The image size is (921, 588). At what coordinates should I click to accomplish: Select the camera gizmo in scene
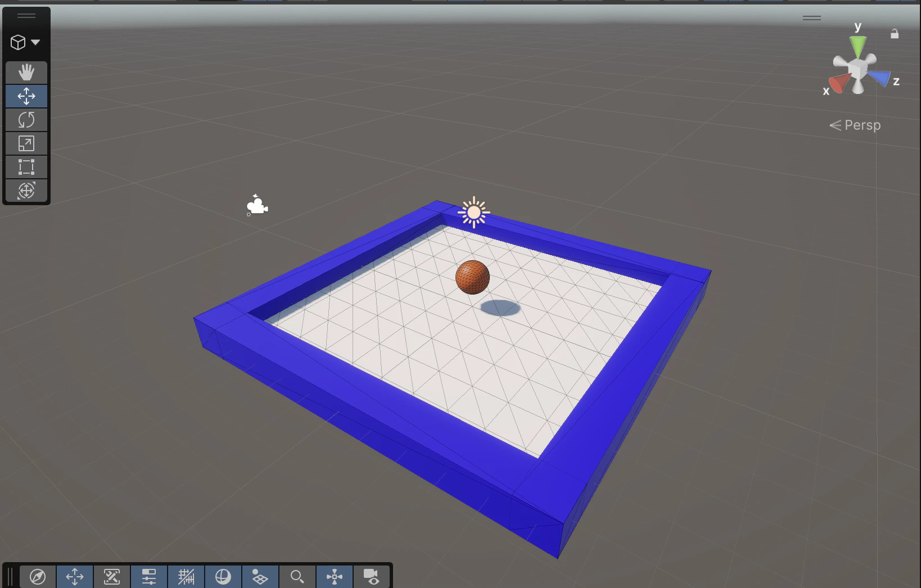pyautogui.click(x=257, y=205)
